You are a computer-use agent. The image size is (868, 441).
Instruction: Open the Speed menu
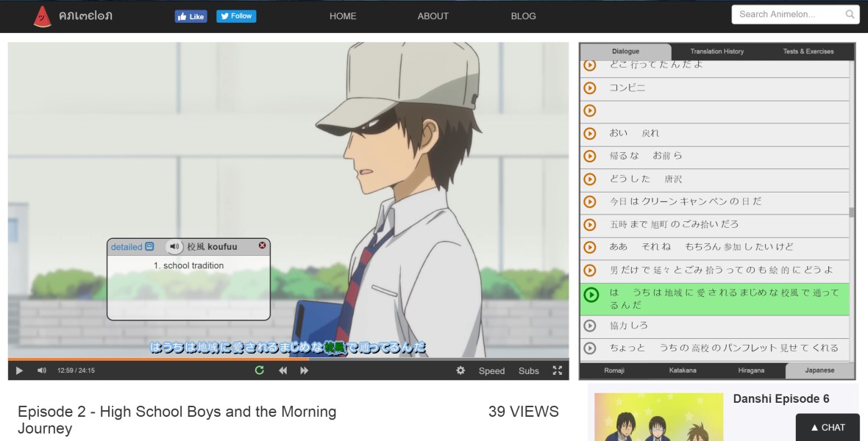pos(491,370)
